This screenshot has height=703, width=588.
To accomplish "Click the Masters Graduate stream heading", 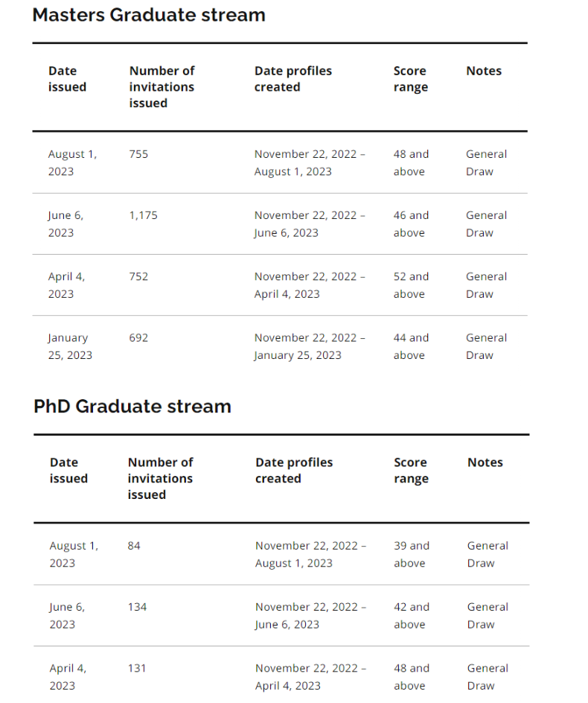I will 149,15.
